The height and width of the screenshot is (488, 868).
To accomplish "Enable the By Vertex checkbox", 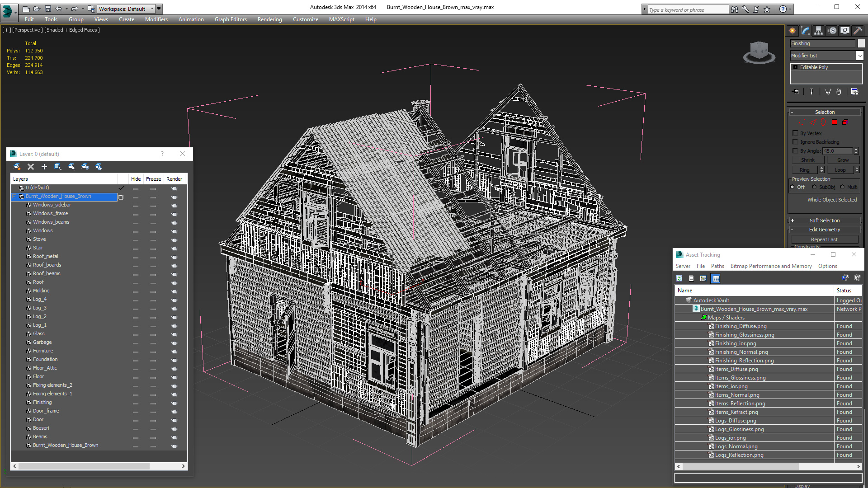I will [x=796, y=133].
